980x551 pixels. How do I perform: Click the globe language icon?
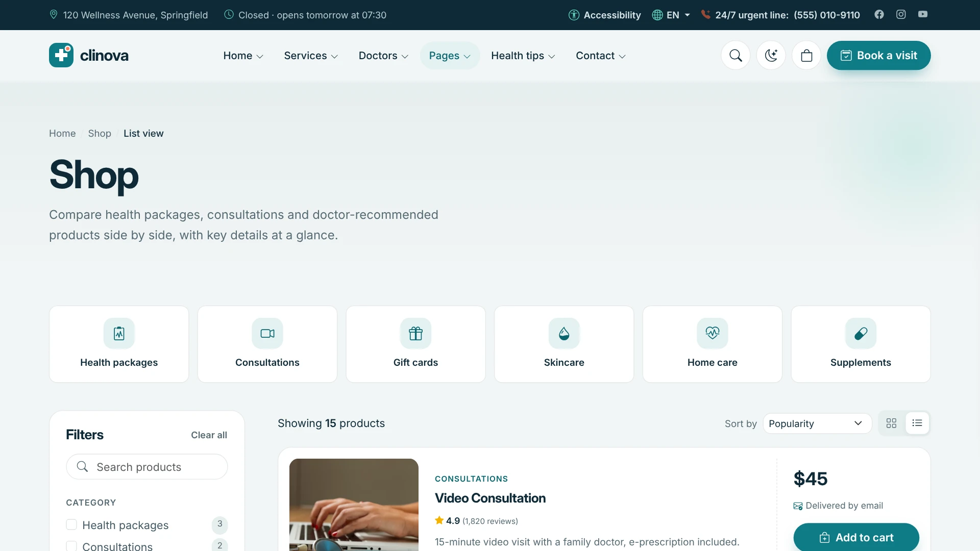pyautogui.click(x=657, y=15)
